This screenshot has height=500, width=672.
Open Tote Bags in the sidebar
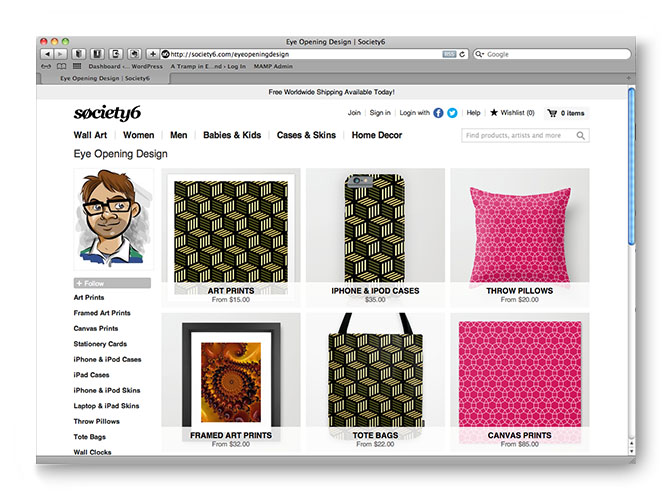(90, 437)
